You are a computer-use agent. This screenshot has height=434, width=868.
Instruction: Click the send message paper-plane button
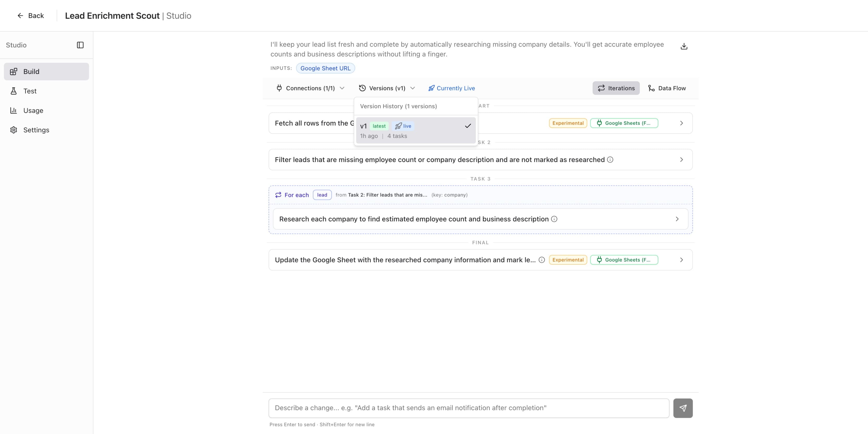coord(683,408)
